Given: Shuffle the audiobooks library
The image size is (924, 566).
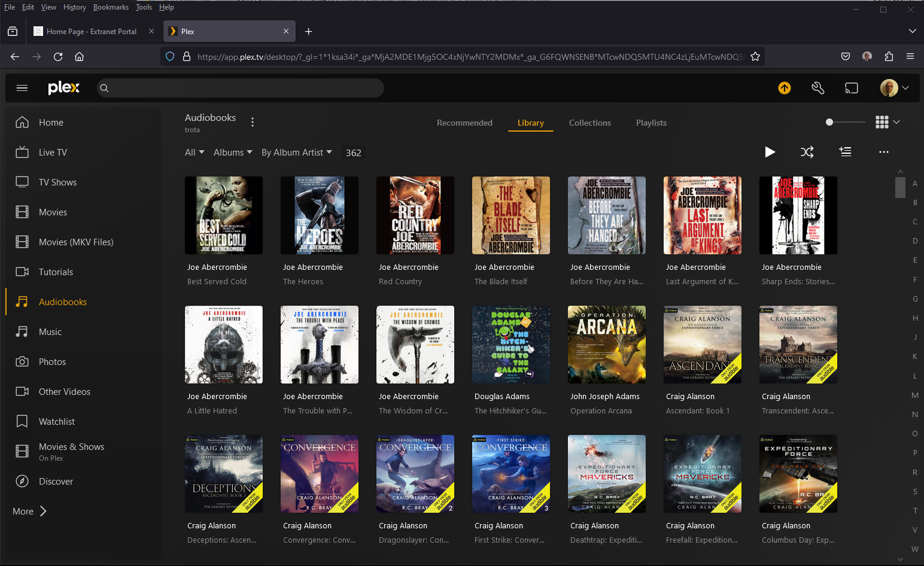Looking at the screenshot, I should (807, 152).
